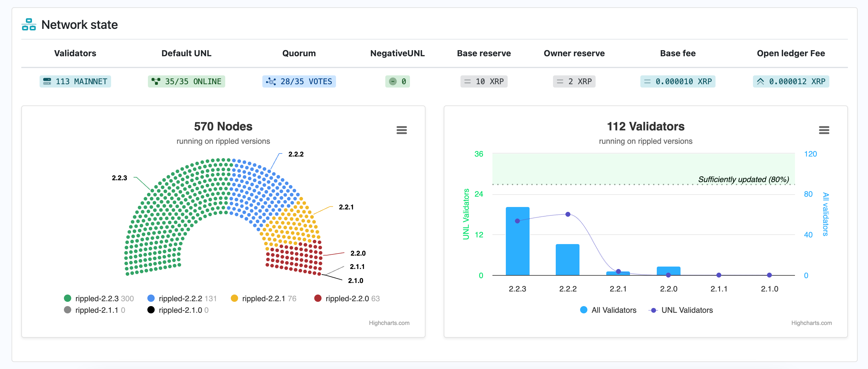868x369 pixels.
Task: Click the Owner reserve column header
Action: (x=574, y=53)
